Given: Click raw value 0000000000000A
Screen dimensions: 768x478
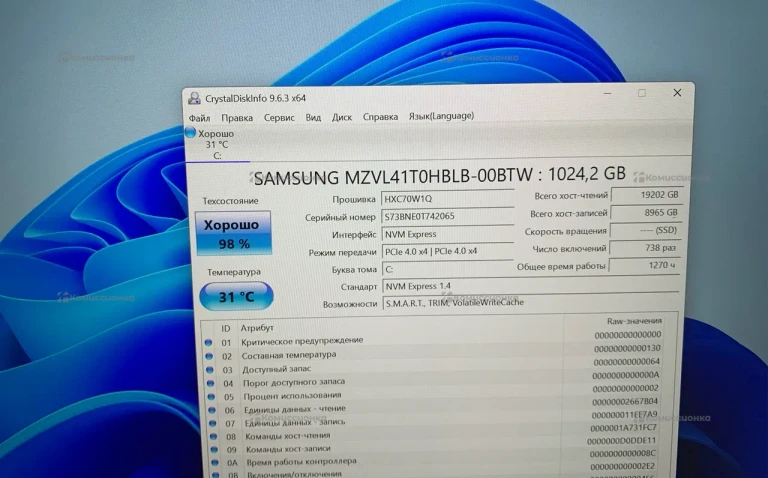Looking at the screenshot, I should tap(626, 376).
